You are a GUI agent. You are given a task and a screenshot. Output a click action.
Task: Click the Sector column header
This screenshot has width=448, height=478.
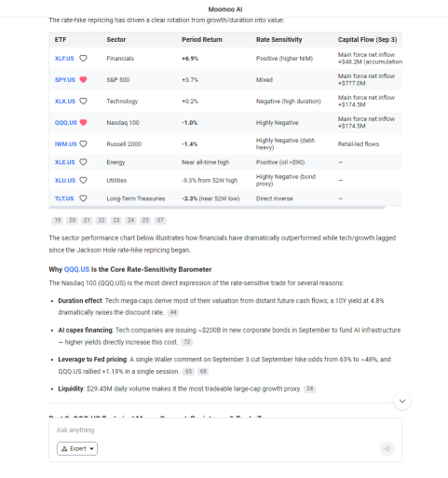pos(116,40)
